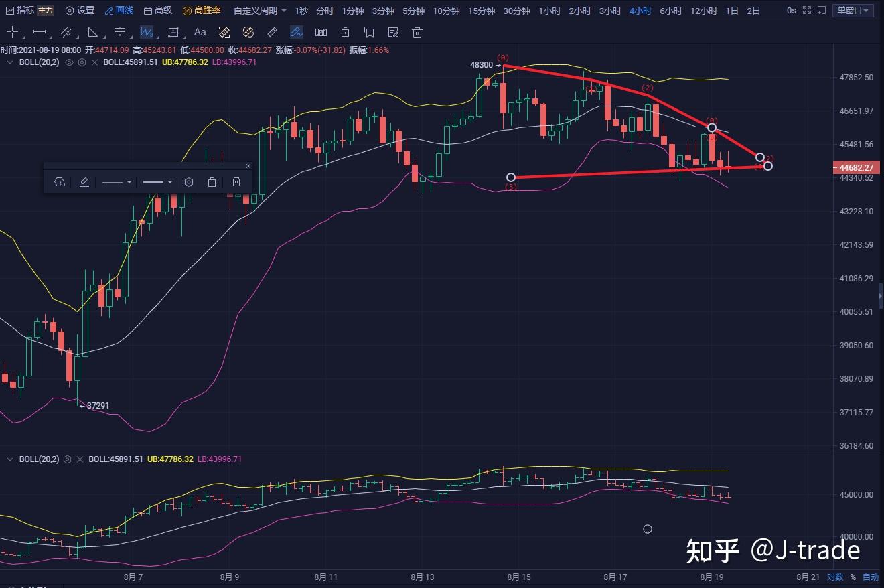
Task: Select the active 4小时 timeframe
Action: 640,11
